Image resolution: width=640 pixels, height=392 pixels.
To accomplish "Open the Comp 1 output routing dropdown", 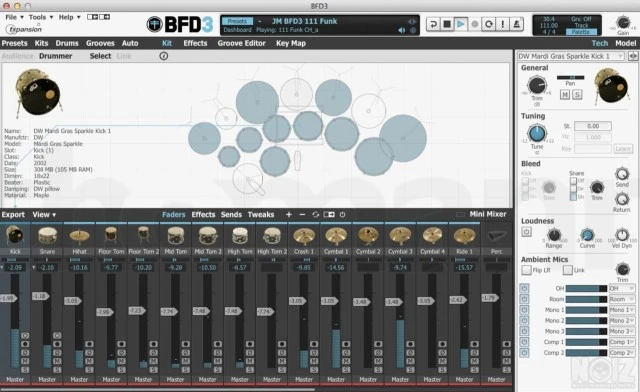I will tap(622, 342).
